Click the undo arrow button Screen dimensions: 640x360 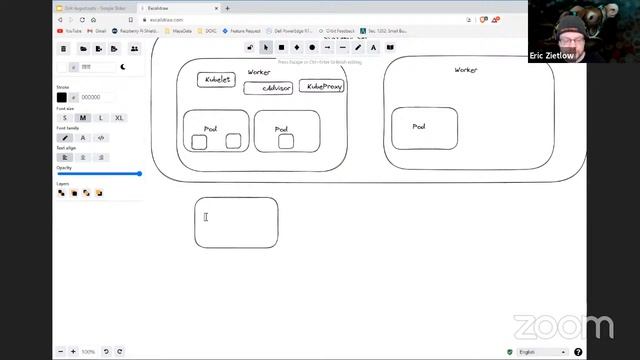(106, 351)
